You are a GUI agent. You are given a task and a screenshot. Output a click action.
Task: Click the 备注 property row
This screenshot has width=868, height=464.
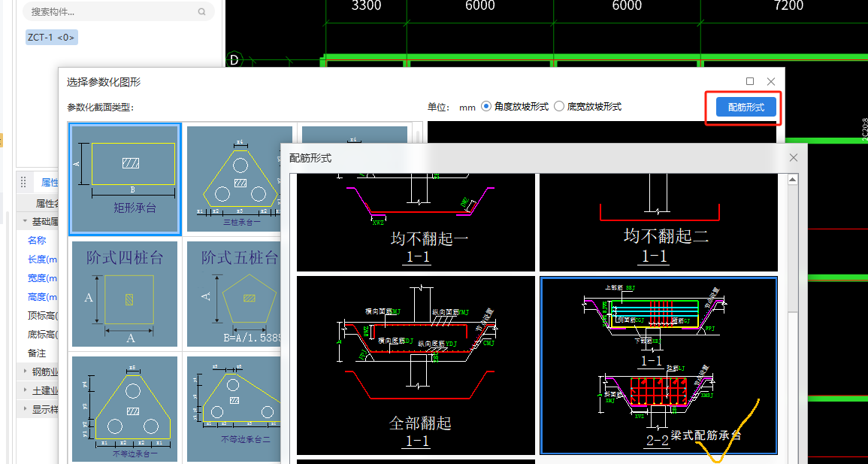(37, 353)
